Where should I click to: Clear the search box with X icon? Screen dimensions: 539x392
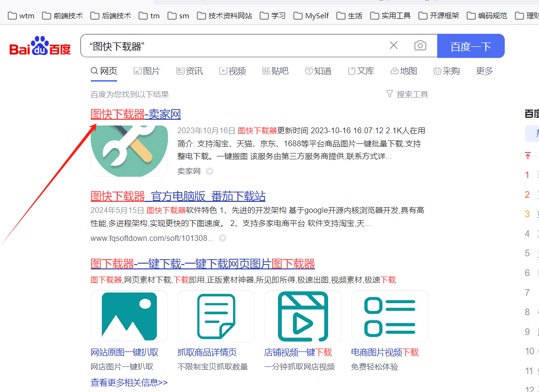[x=394, y=45]
